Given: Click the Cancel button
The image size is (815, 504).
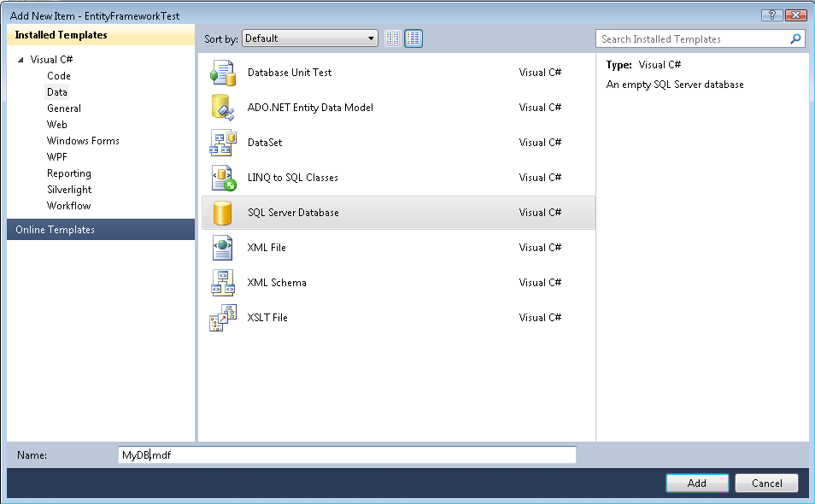Looking at the screenshot, I should pyautogui.click(x=765, y=483).
